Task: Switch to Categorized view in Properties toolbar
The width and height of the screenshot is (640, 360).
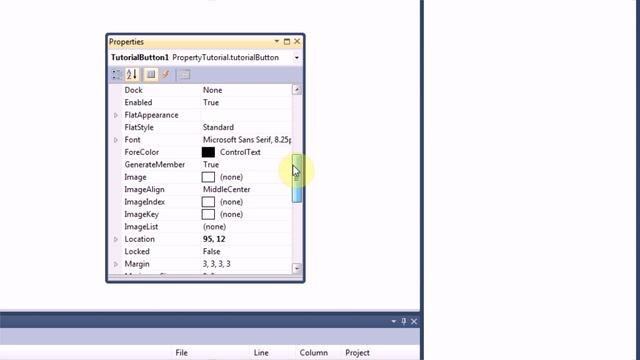Action: [x=116, y=74]
